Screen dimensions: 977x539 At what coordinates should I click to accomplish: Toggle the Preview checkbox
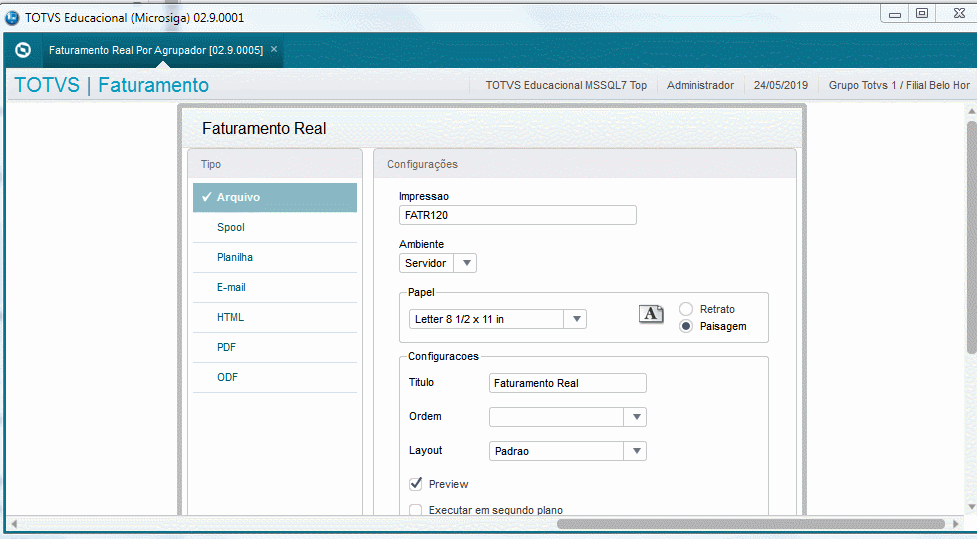pyautogui.click(x=416, y=484)
